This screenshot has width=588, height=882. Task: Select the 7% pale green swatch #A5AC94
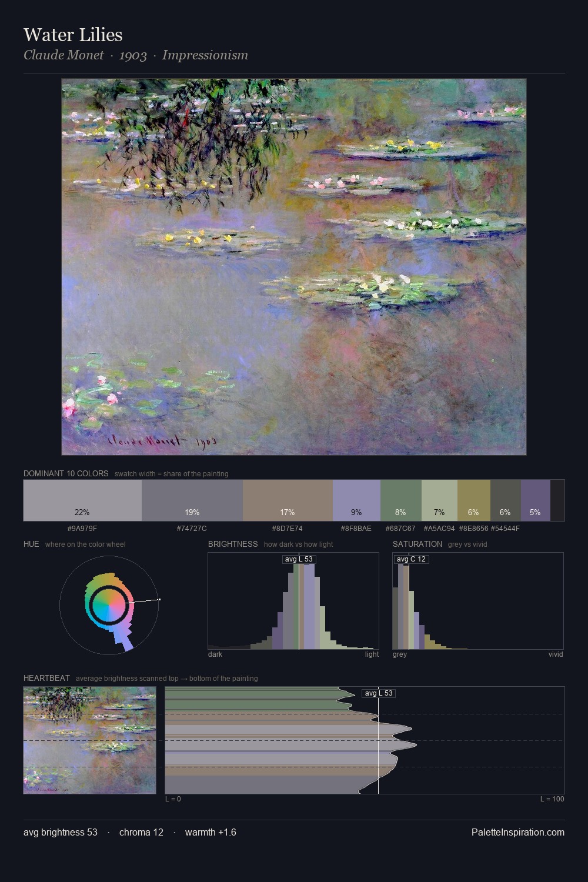439,500
